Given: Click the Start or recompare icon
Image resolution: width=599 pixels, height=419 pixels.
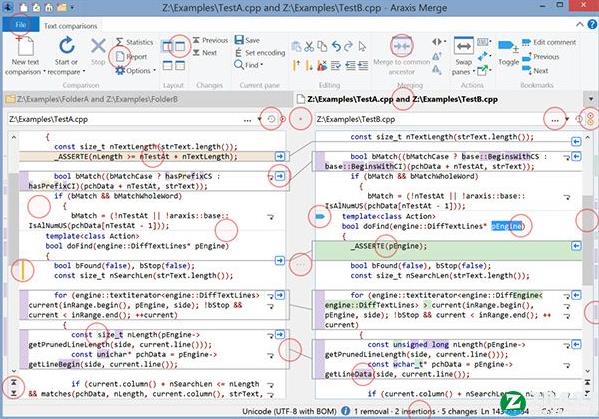Looking at the screenshot, I should (x=66, y=45).
